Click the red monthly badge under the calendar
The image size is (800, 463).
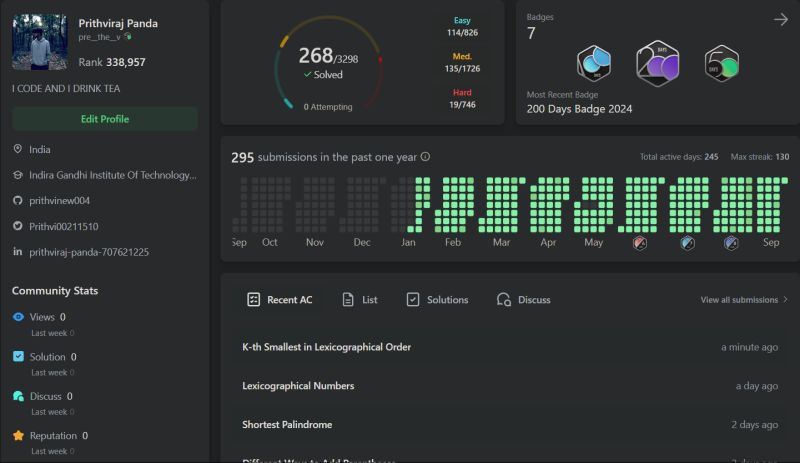(640, 243)
